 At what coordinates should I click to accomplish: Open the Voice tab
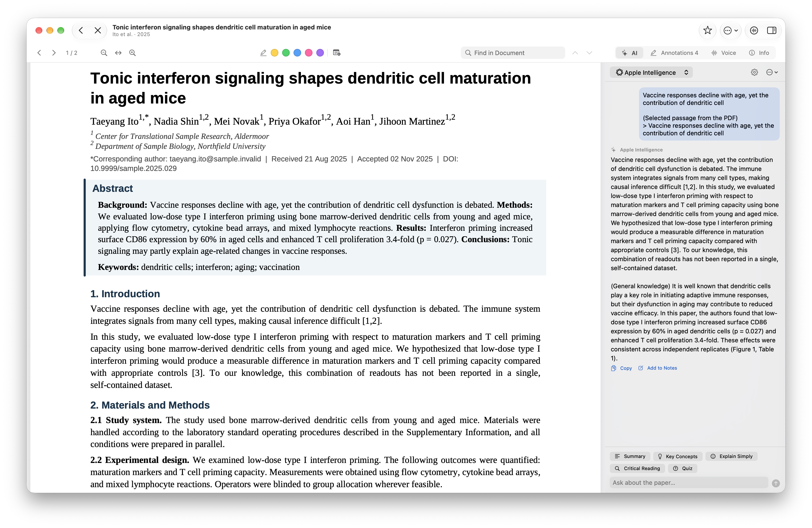pos(724,52)
